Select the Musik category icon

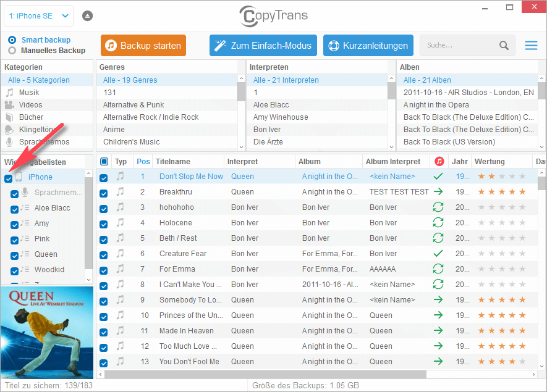tap(10, 93)
